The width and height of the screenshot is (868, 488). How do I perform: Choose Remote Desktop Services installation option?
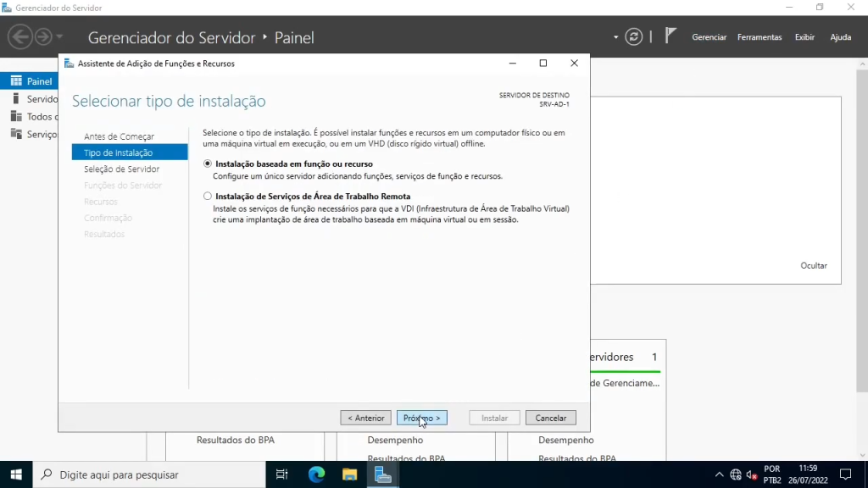(208, 196)
